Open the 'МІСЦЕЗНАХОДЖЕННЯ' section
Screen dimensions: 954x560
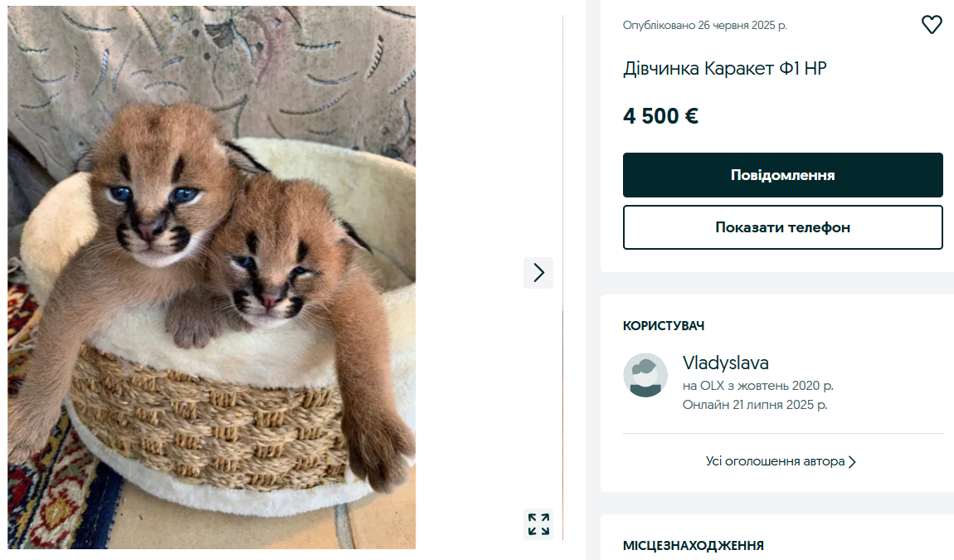(695, 545)
